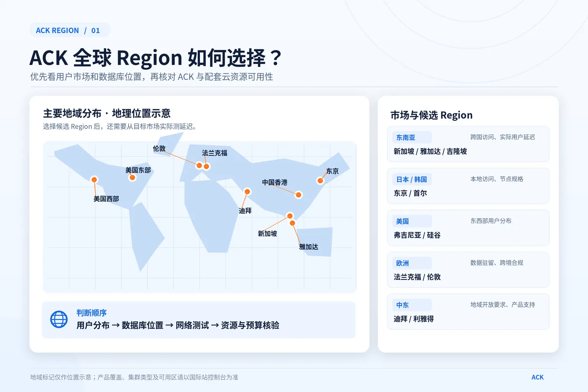
Task: Click the 迪拜 orange map marker
Action: pyautogui.click(x=247, y=192)
